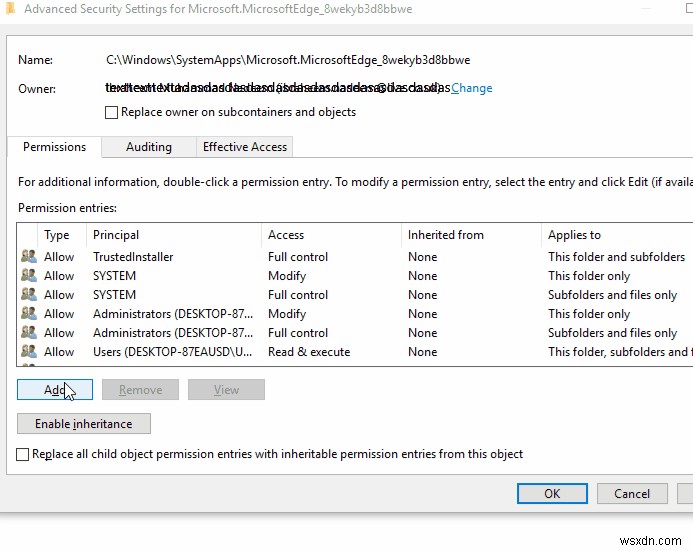This screenshot has width=693, height=551.
Task: Click the user-group icon on the SYSTEM Modify row
Action: [29, 276]
